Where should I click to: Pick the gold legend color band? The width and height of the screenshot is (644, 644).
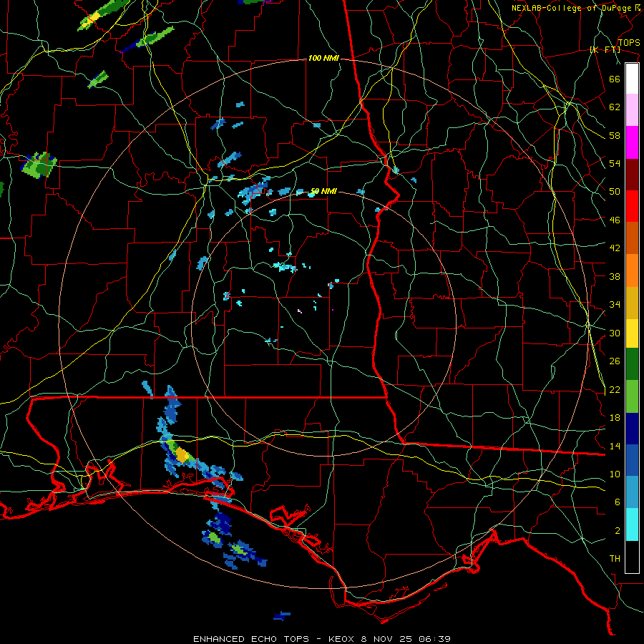coord(632,303)
